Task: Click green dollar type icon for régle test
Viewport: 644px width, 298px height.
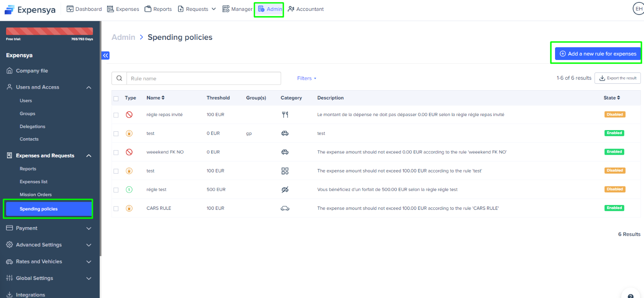Action: [x=129, y=190]
